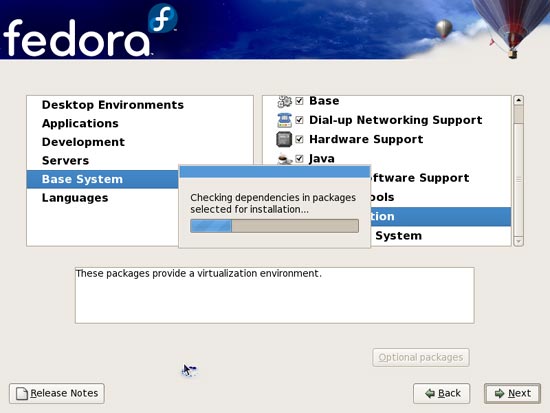Toggle the Hardware Support checkbox

pos(299,139)
